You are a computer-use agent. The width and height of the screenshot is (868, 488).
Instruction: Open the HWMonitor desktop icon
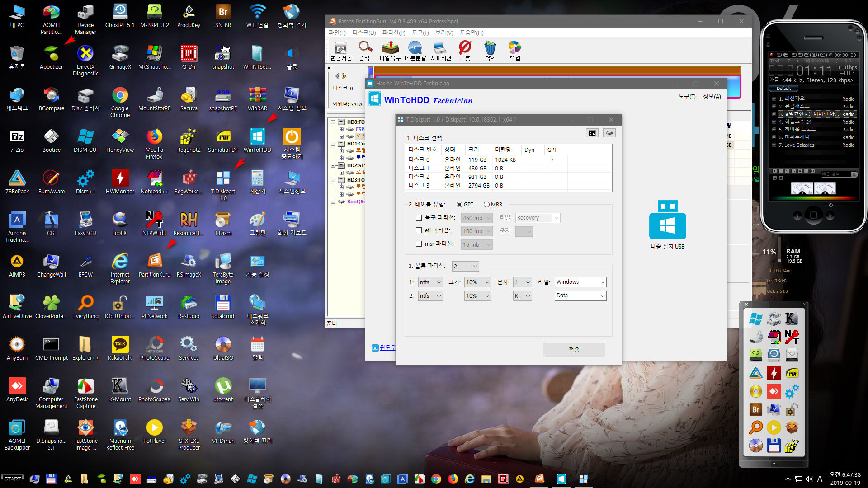(x=120, y=183)
